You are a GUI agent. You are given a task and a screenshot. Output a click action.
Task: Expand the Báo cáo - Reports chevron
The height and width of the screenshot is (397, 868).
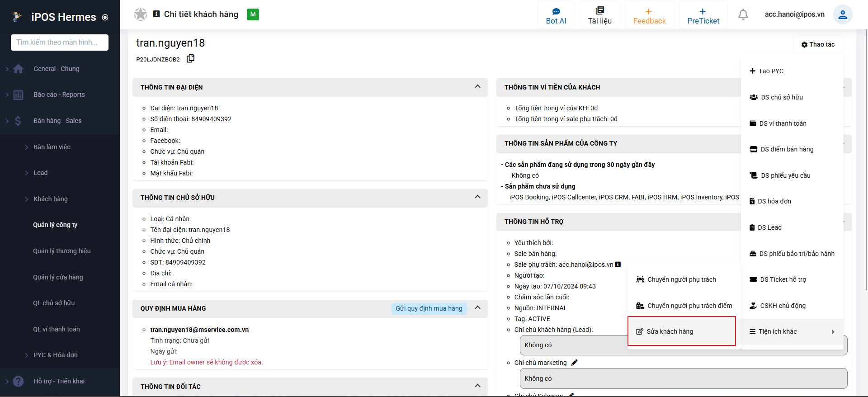pos(7,95)
